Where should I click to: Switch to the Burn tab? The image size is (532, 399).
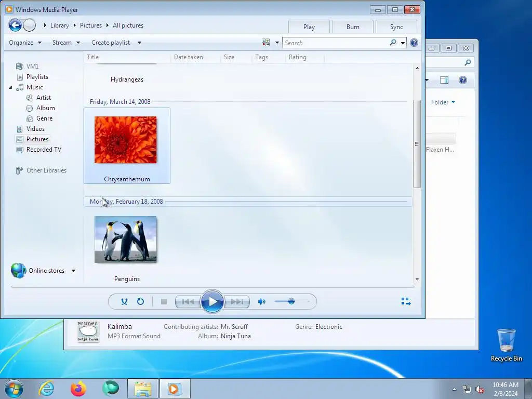353,27
